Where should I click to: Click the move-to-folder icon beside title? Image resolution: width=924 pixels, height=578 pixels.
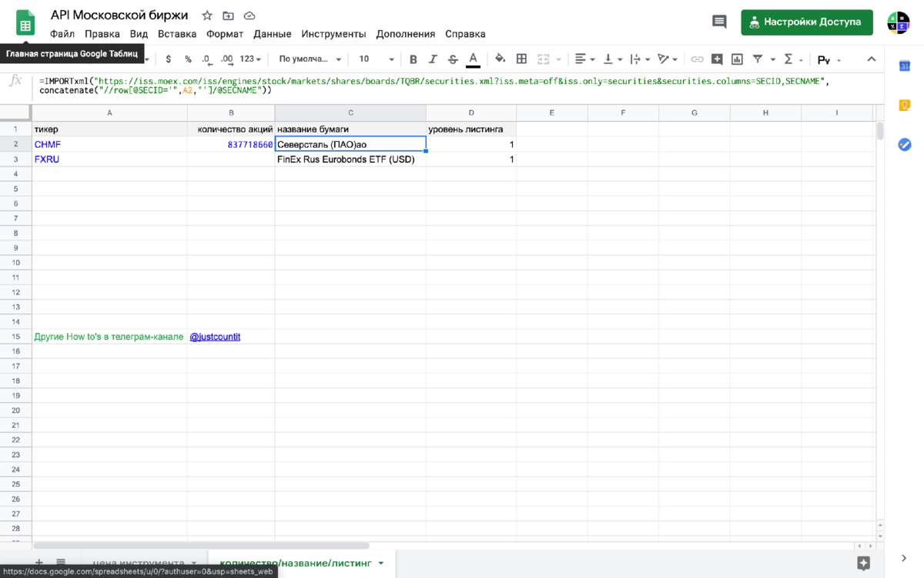pos(229,16)
